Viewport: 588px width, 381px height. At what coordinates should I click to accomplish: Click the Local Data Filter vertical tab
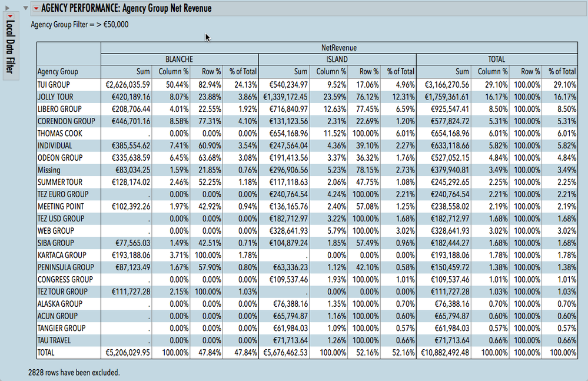point(10,47)
